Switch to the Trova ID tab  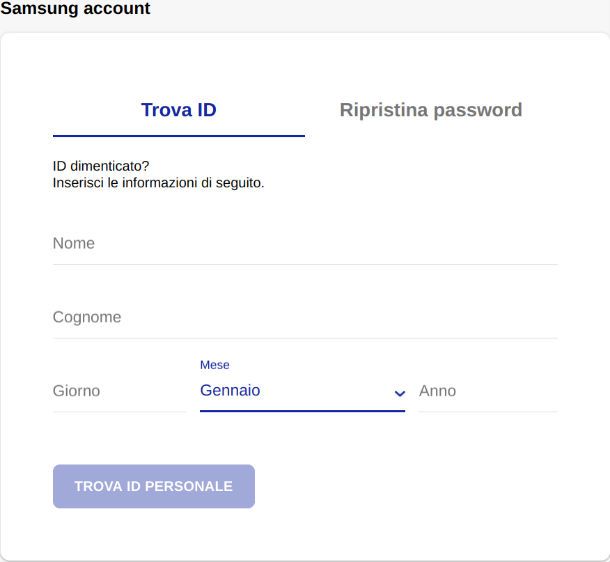(179, 110)
